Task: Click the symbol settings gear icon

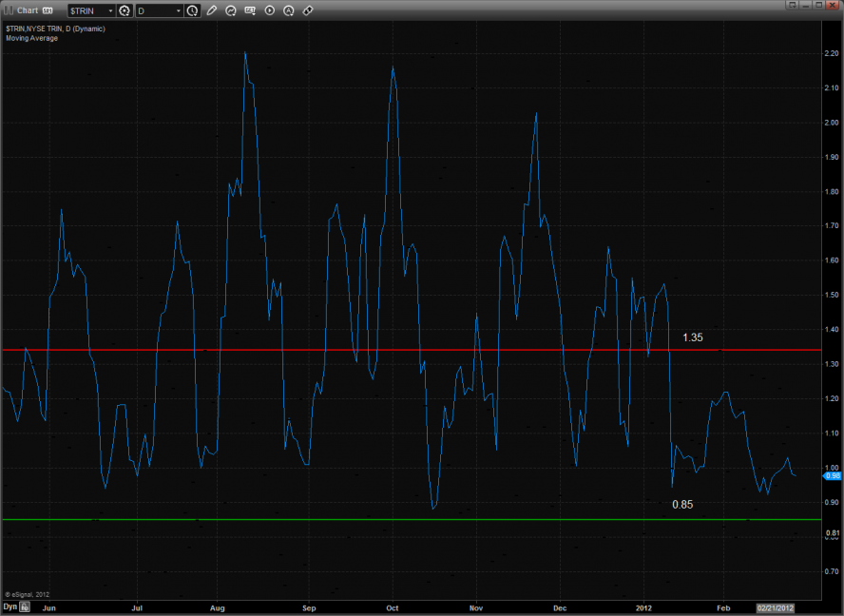Action: point(124,10)
